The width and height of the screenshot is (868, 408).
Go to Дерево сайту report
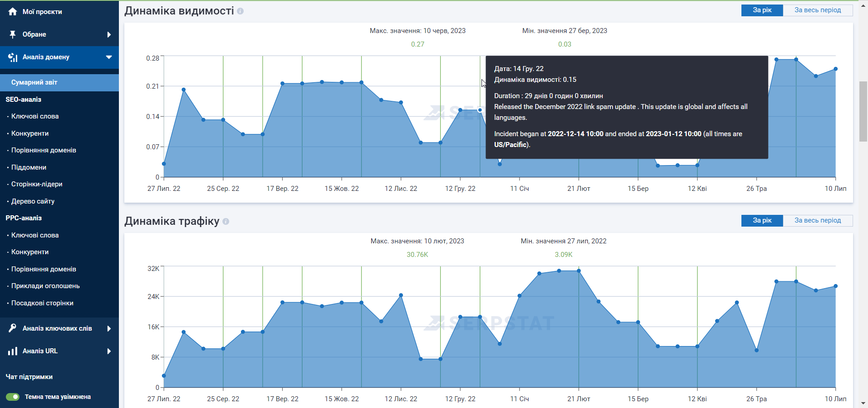coord(33,201)
